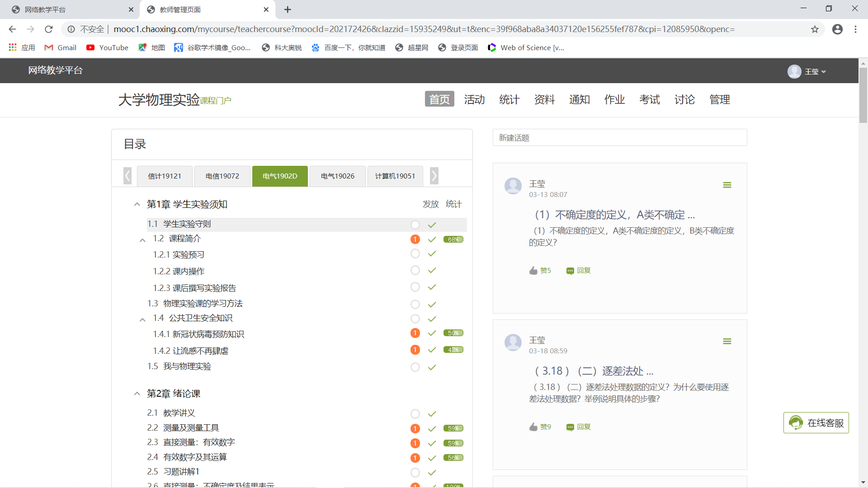Click the like thumbs-up icon with 赞5

(533, 271)
